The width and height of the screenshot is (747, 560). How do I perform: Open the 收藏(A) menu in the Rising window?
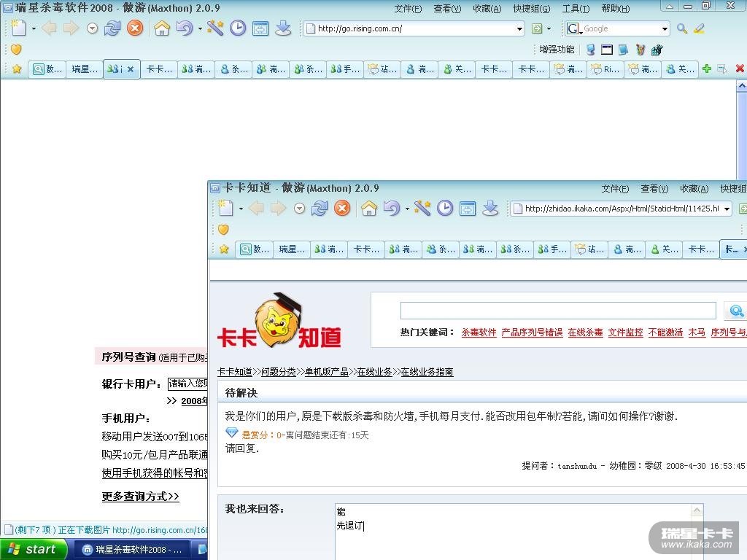[x=487, y=9]
